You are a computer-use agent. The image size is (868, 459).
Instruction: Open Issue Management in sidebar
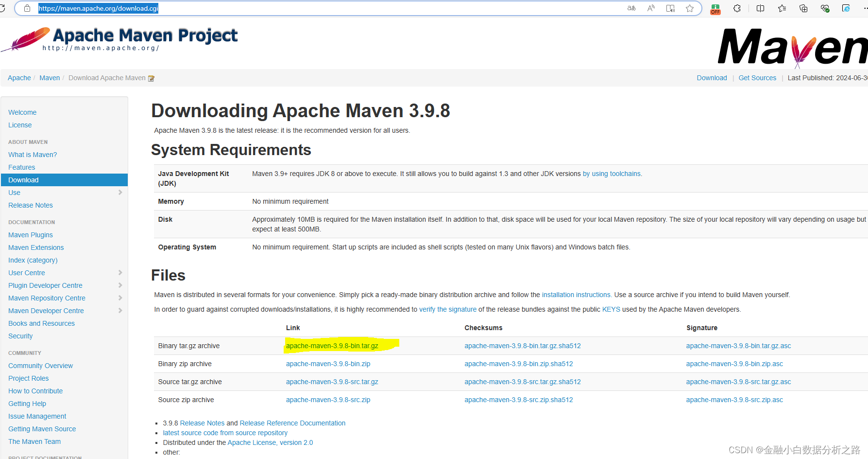pos(37,416)
